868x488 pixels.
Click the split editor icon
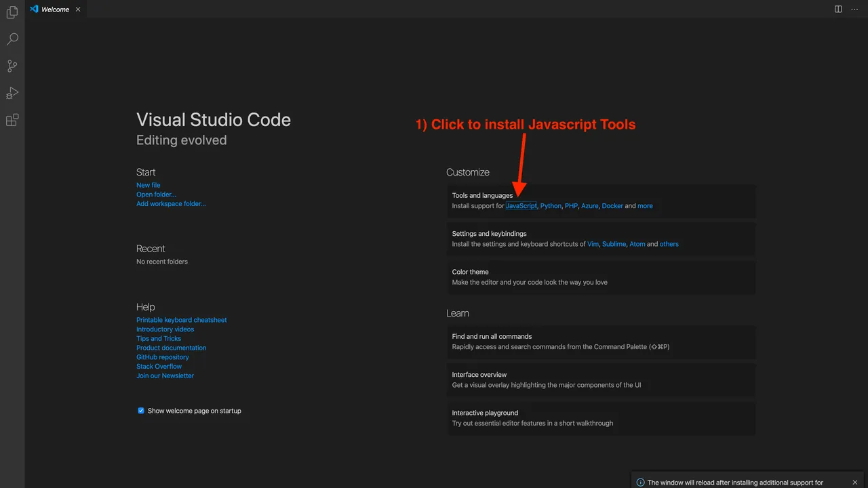pyautogui.click(x=838, y=9)
